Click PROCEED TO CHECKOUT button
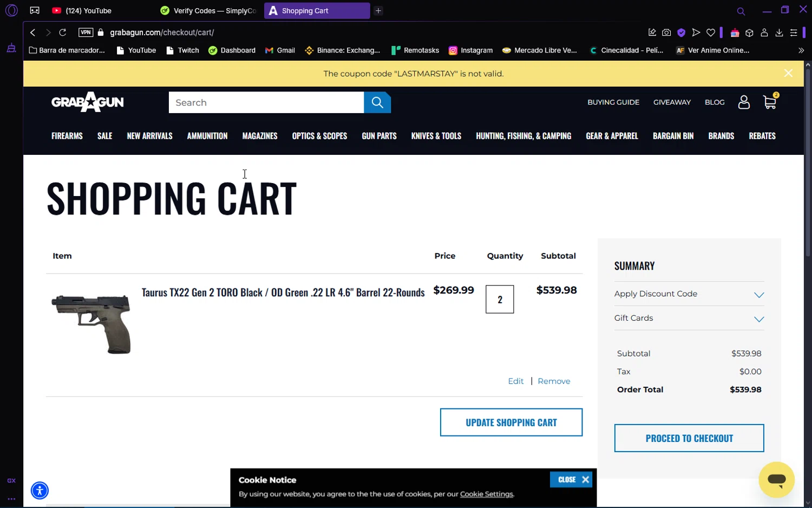Image resolution: width=812 pixels, height=508 pixels. point(689,438)
